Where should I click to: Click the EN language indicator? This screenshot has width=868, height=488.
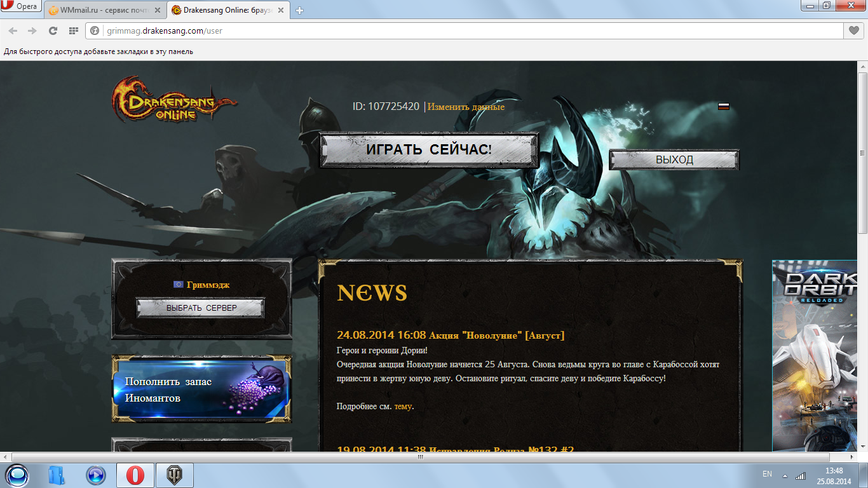coord(767,474)
